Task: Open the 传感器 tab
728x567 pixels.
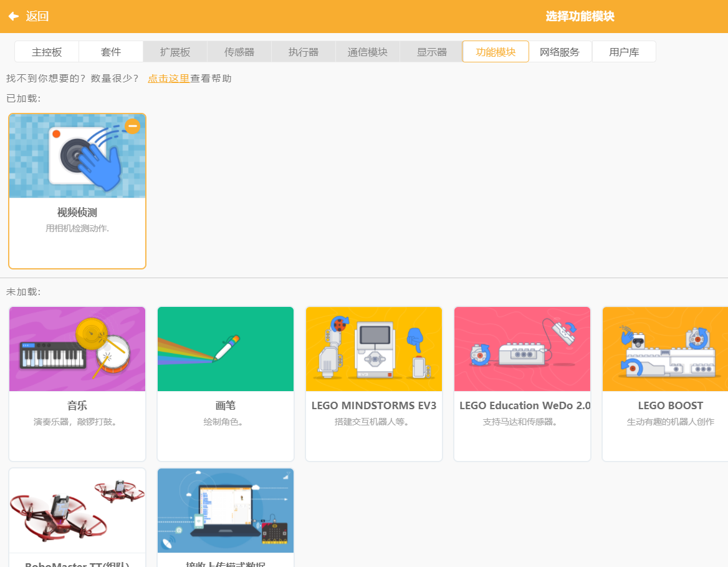Action: pos(239,52)
